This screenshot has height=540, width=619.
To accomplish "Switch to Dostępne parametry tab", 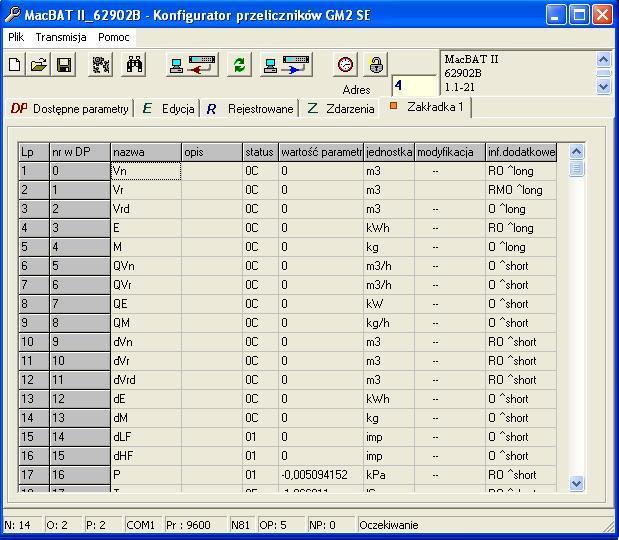I will click(x=69, y=109).
